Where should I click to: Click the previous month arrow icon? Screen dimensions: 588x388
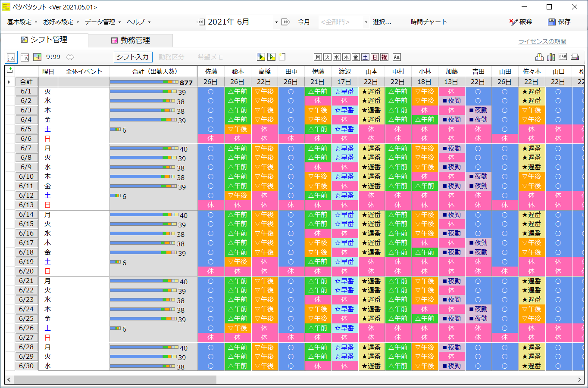200,22
